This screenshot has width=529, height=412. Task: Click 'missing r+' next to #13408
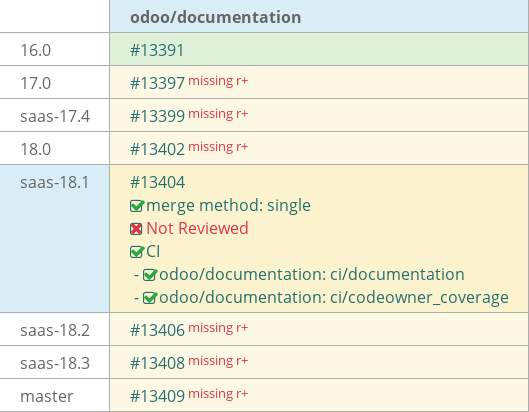point(218,361)
